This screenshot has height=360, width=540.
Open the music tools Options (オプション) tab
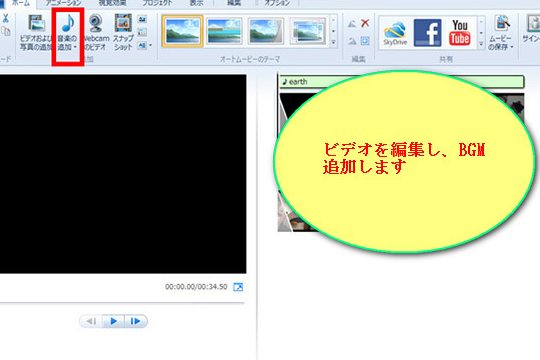277,3
